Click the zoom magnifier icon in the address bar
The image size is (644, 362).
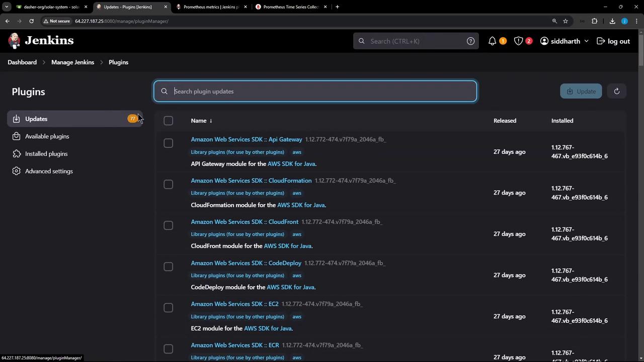tap(554, 21)
